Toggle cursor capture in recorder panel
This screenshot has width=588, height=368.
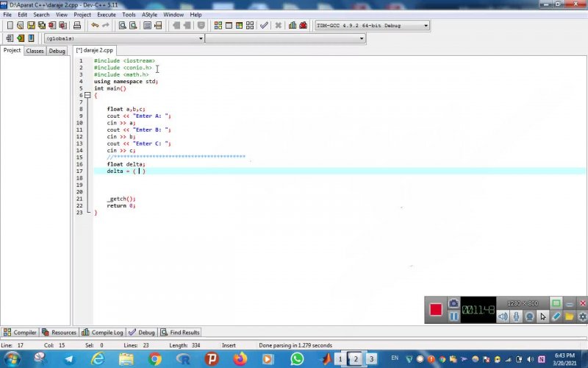[x=542, y=316]
